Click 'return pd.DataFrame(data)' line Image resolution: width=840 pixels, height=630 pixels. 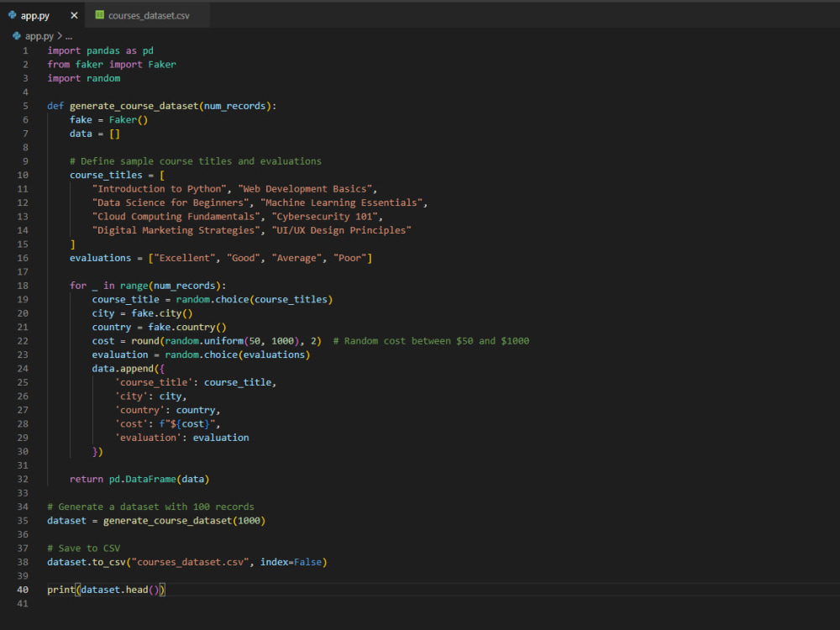139,480
